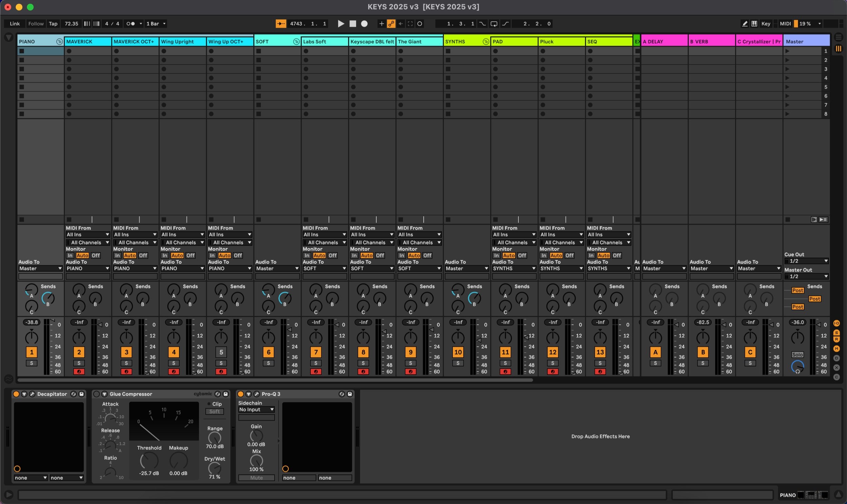
Task: Click the Tap tempo button
Action: coord(53,24)
